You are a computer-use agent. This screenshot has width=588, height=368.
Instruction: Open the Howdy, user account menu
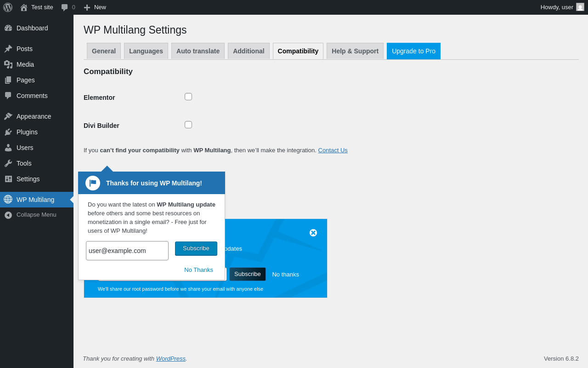[562, 7]
